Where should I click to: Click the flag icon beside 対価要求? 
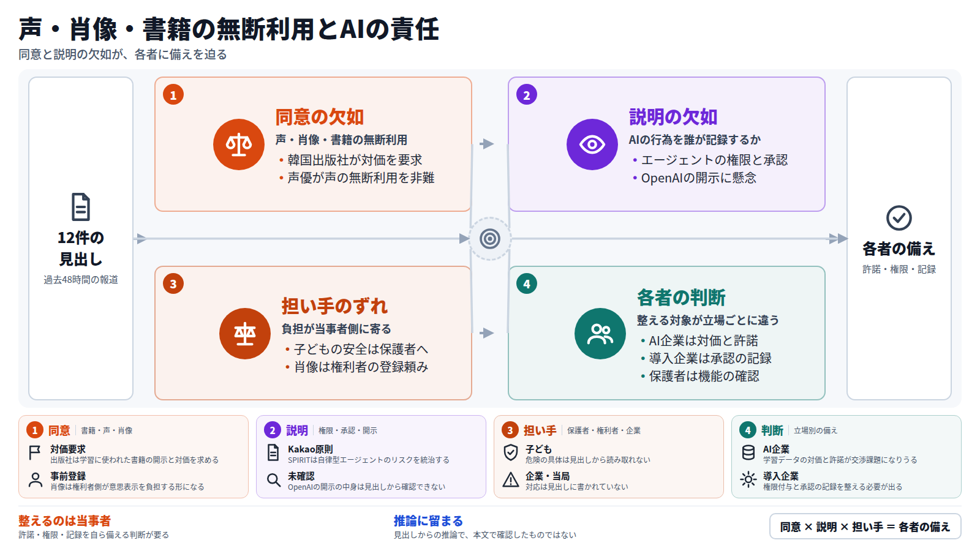(35, 453)
